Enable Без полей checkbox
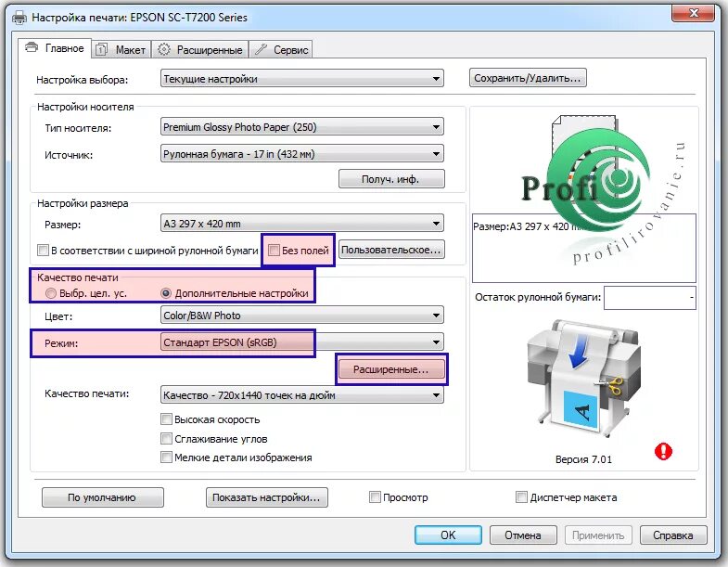Screen dimensions: 728x567 pos(274,250)
